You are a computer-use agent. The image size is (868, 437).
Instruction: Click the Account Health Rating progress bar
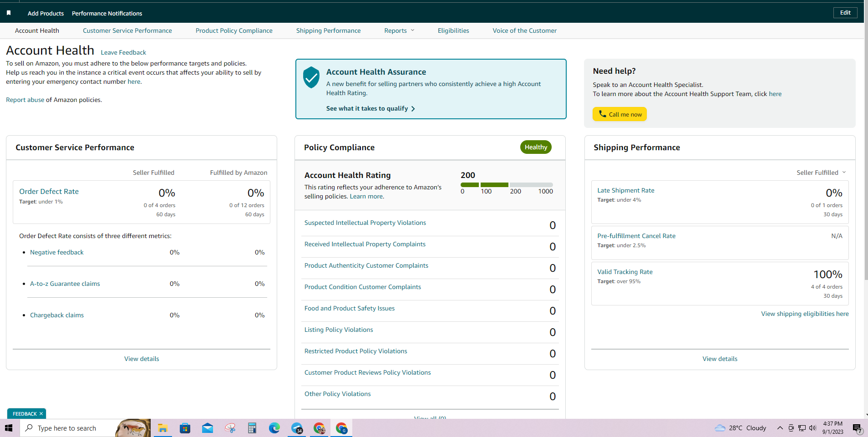(507, 185)
